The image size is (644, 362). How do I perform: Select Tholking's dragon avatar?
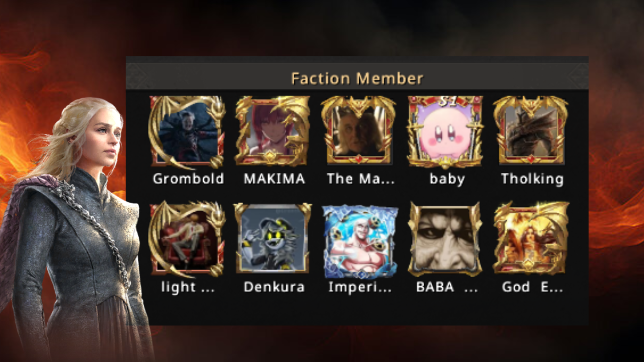(531, 131)
